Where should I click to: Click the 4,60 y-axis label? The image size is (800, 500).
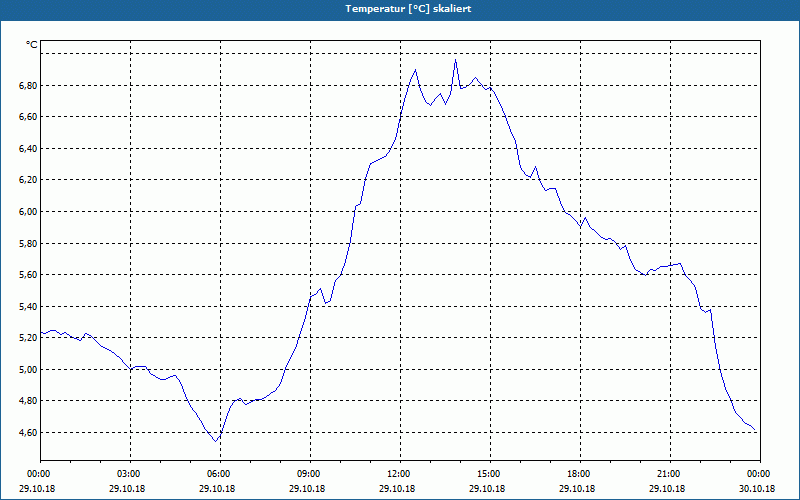(x=28, y=433)
